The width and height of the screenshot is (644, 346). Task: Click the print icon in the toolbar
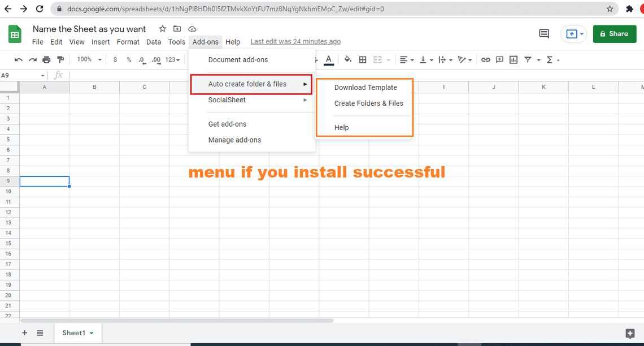[x=46, y=60]
